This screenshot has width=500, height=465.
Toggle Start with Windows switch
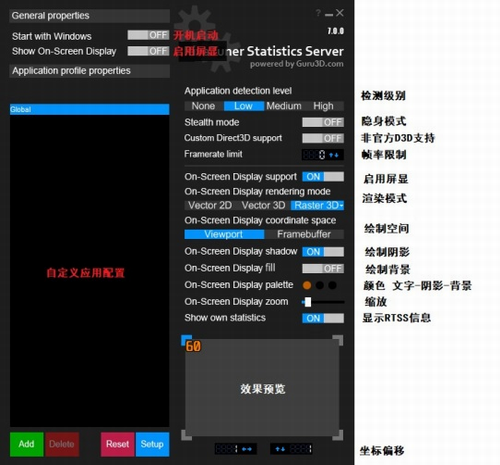148,35
